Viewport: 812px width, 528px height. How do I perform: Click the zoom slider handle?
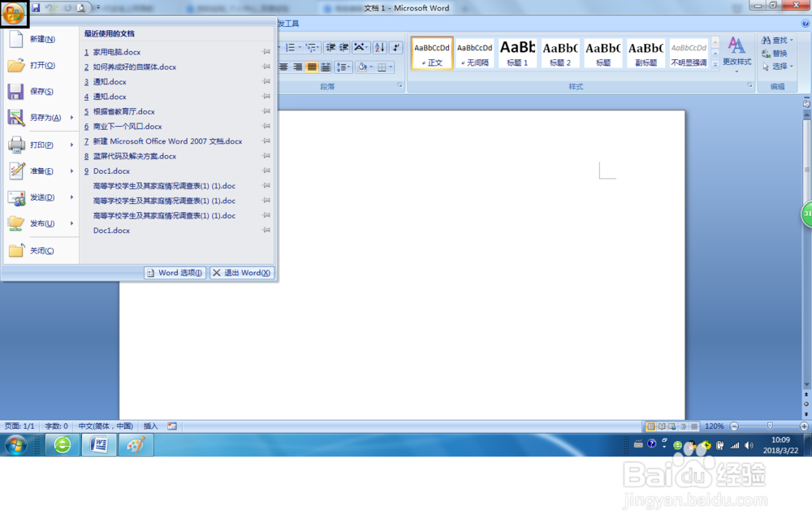tap(770, 426)
